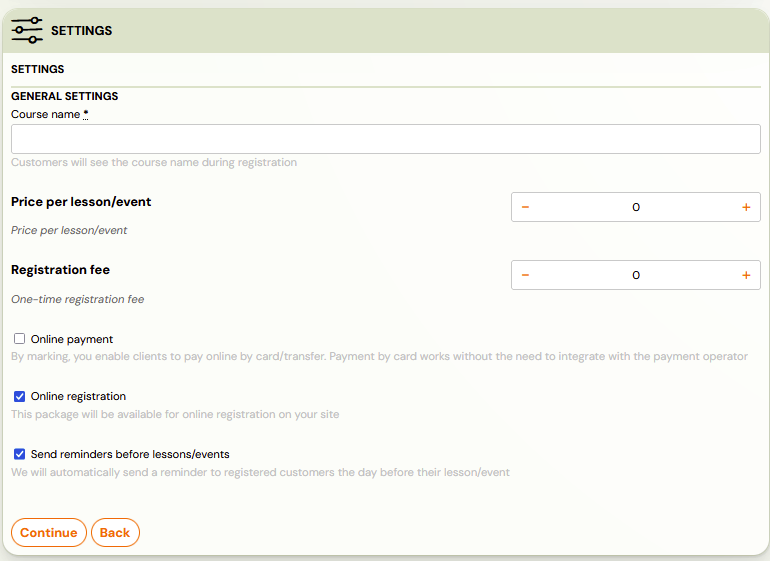Click the SETTINGS header title text

tap(82, 30)
